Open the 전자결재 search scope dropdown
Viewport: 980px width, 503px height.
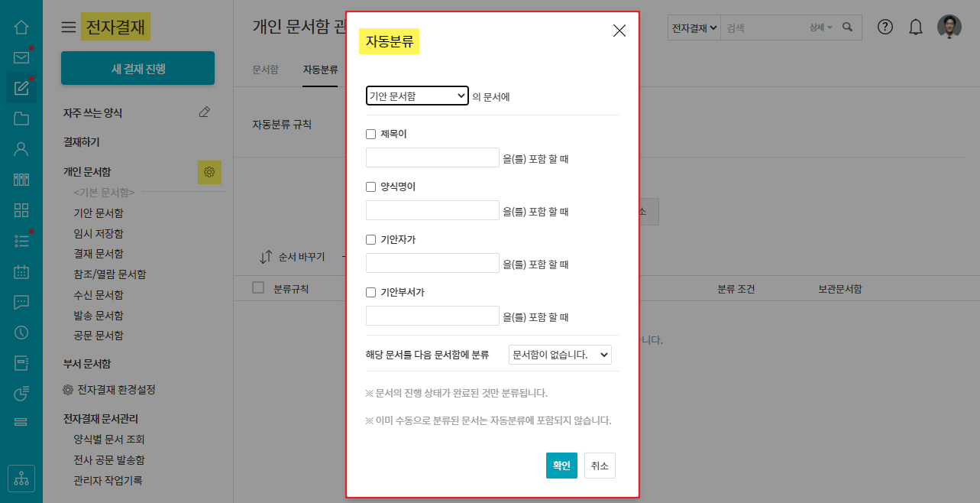coord(694,28)
